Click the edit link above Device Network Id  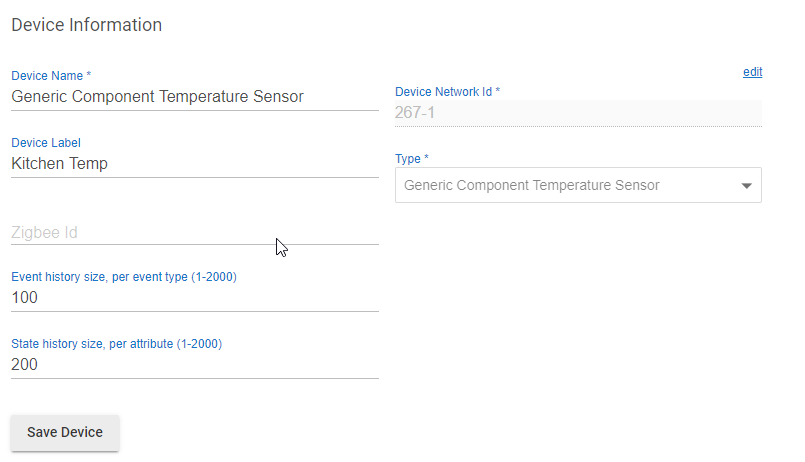coord(752,72)
